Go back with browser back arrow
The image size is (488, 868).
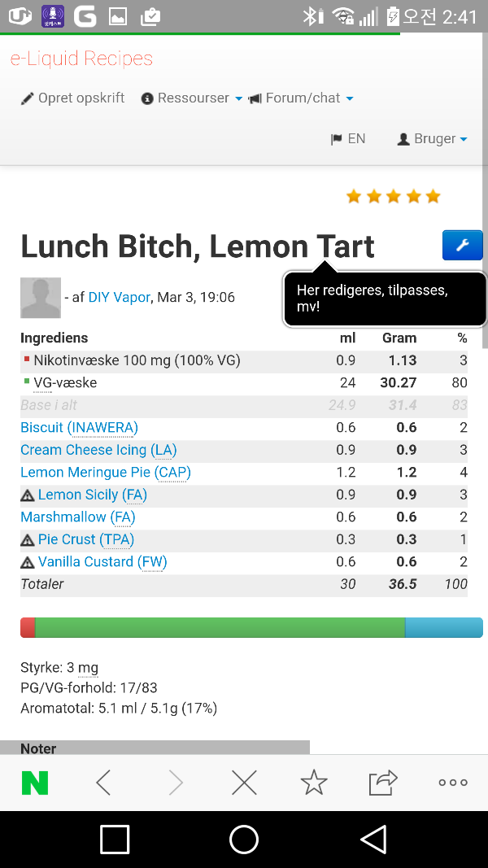pyautogui.click(x=103, y=783)
